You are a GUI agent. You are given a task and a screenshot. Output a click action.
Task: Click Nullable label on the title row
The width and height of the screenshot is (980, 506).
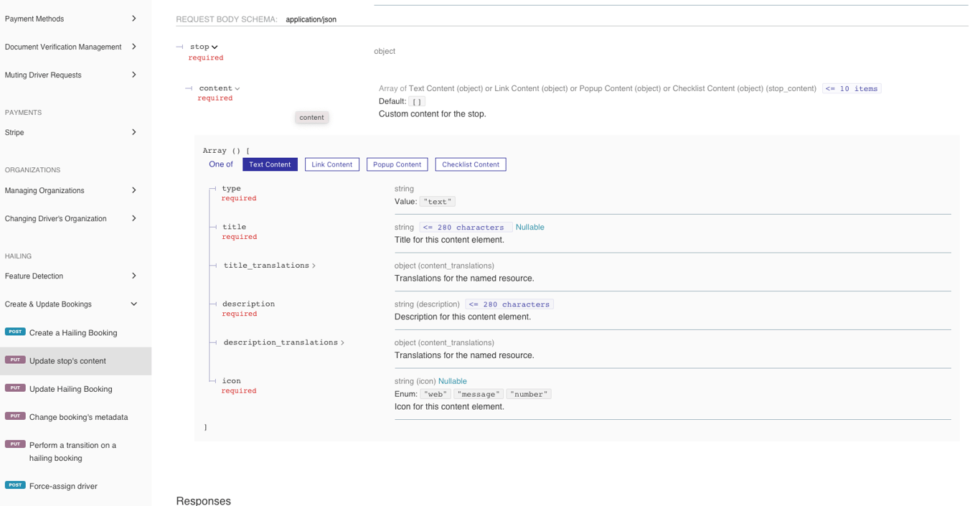point(530,227)
